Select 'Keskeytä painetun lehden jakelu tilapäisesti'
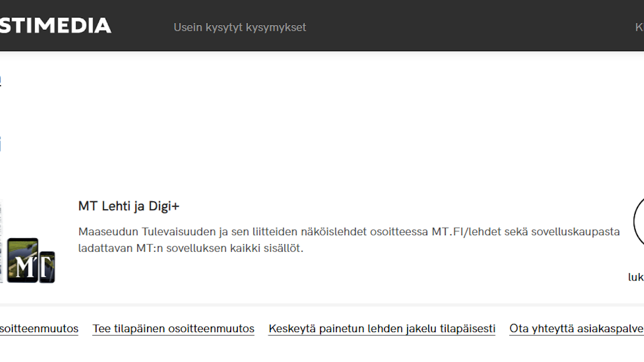The height and width of the screenshot is (362, 644). (382, 328)
